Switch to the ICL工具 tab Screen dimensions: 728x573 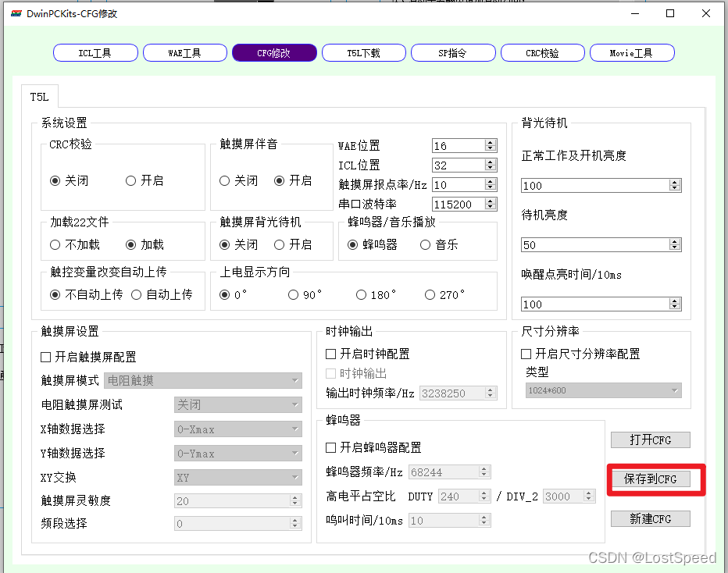coord(95,52)
